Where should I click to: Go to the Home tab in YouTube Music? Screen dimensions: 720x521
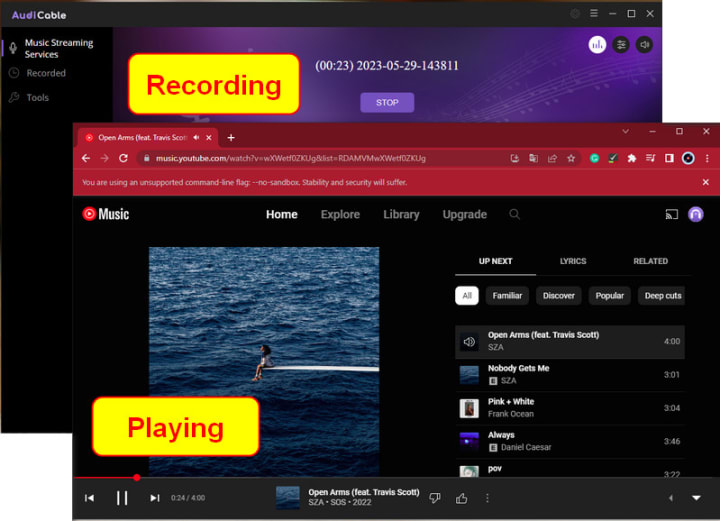282,214
